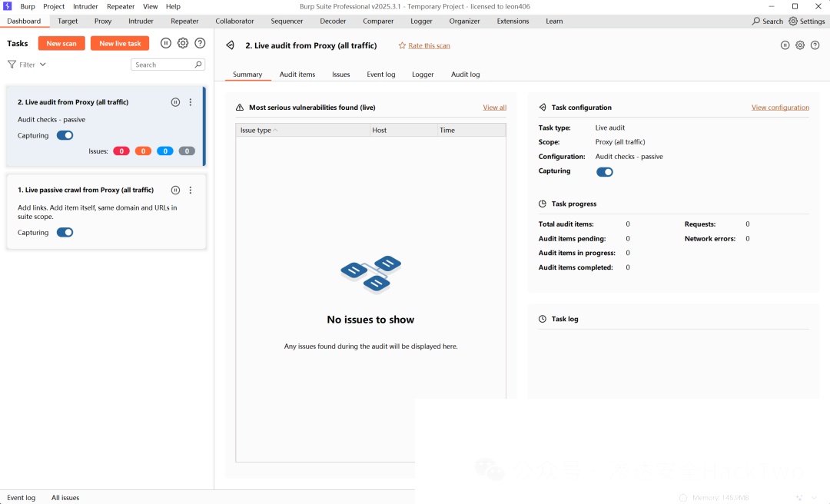
Task: Pause the Live passive crawl task
Action: [x=175, y=190]
